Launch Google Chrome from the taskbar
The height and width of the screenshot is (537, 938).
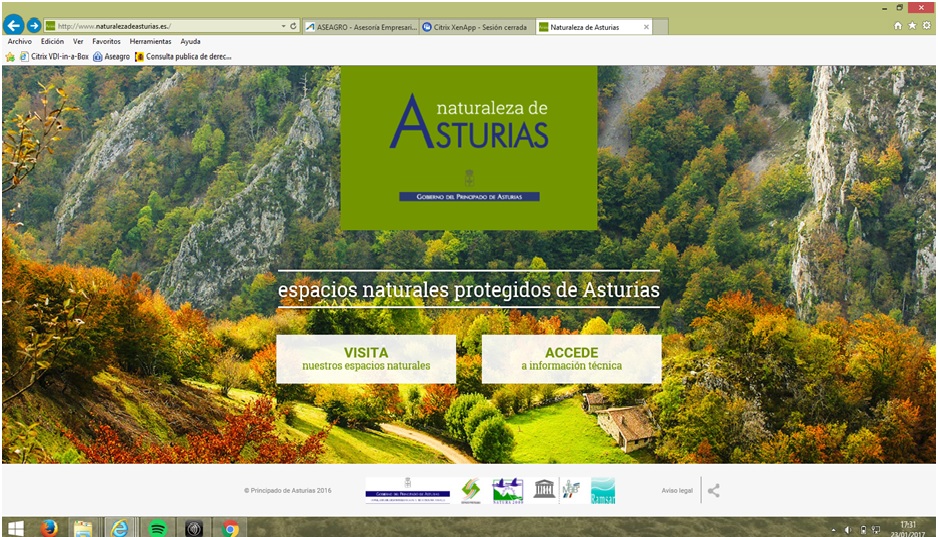tap(230, 529)
